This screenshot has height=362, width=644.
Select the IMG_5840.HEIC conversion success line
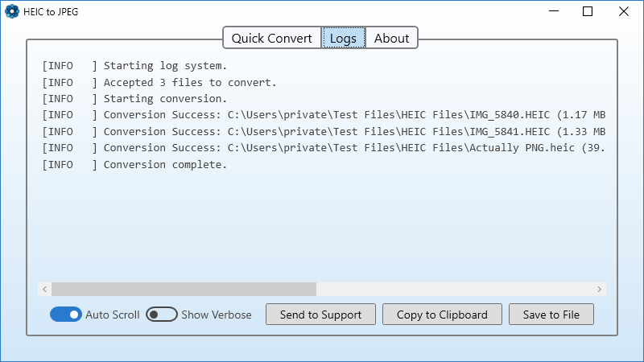pyautogui.click(x=322, y=115)
